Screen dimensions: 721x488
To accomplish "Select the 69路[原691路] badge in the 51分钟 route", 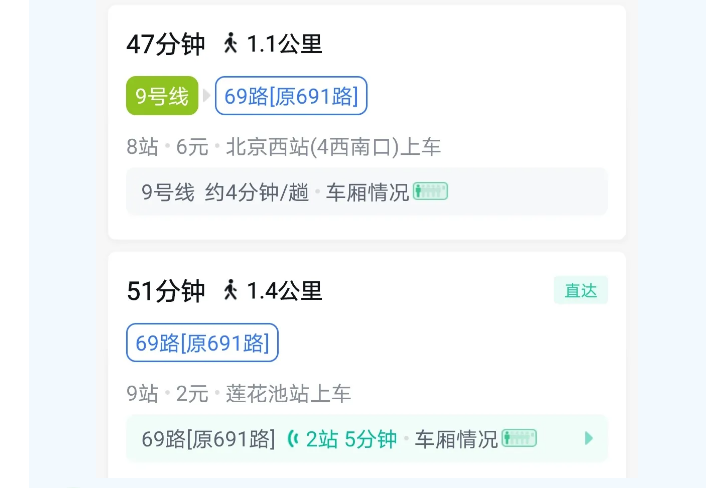I will (x=202, y=343).
